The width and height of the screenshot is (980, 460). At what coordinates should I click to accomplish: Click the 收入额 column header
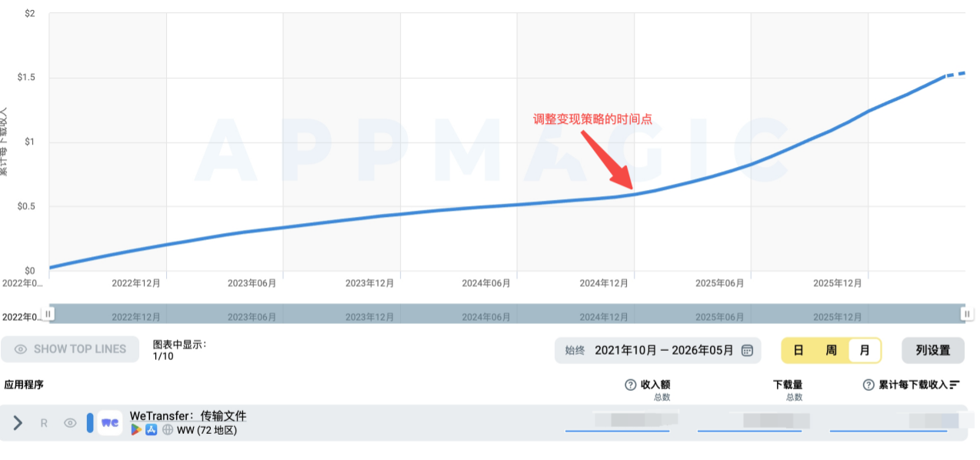pyautogui.click(x=655, y=385)
